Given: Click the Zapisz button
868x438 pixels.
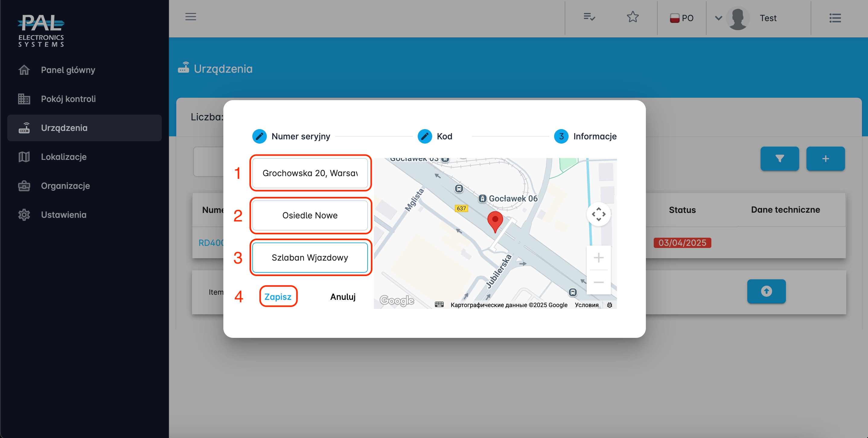Looking at the screenshot, I should (x=278, y=297).
